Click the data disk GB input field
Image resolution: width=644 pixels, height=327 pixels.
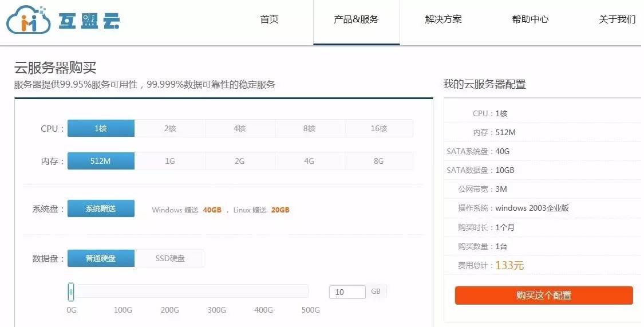coord(347,292)
